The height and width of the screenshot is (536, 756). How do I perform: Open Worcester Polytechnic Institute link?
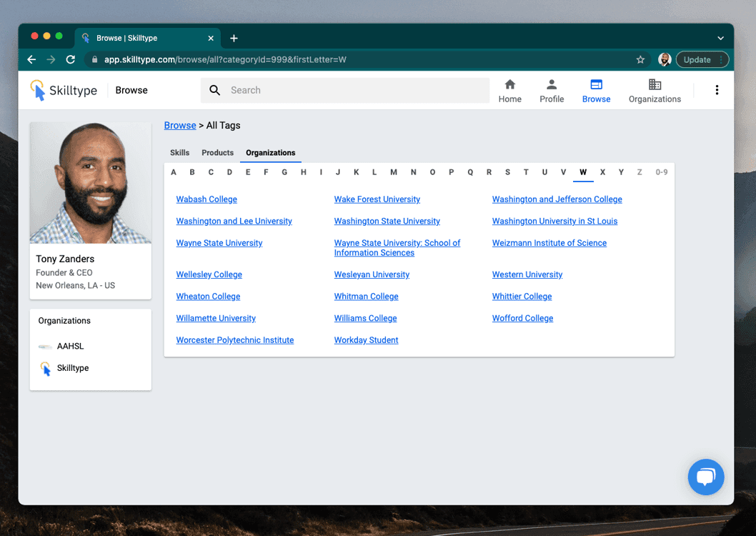click(x=235, y=339)
